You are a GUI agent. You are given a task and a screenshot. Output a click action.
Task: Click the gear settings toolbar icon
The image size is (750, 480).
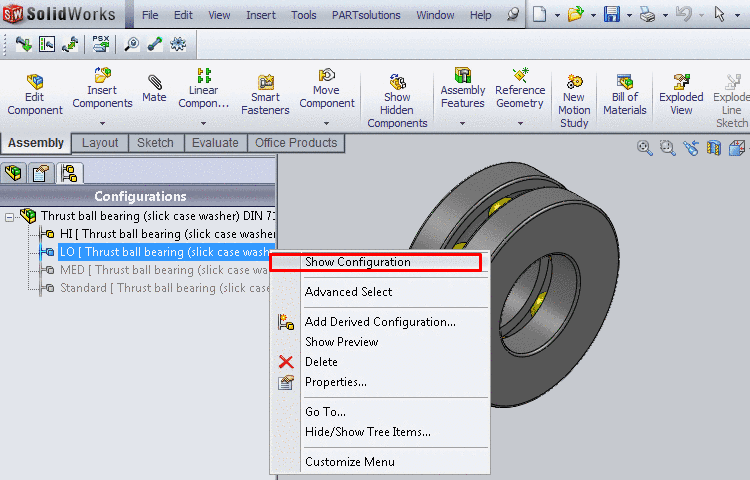click(x=178, y=44)
